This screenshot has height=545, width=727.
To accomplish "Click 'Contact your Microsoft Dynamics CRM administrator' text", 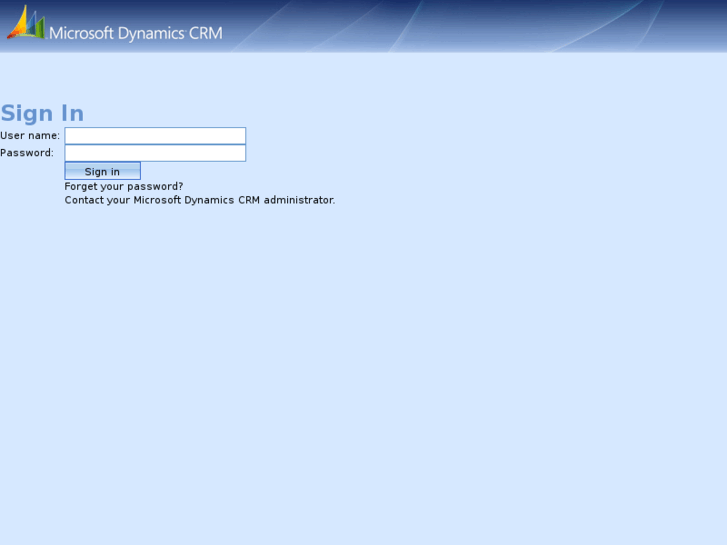I will [x=199, y=200].
